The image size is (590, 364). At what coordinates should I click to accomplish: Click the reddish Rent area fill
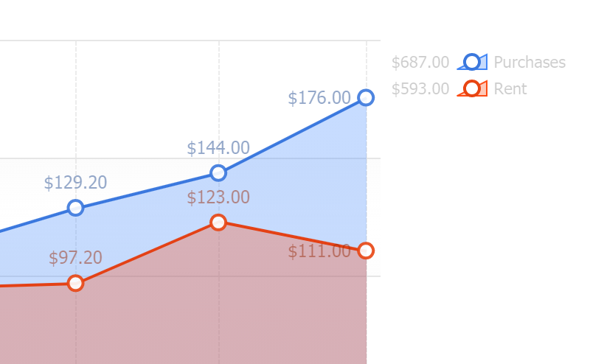pos(221,309)
